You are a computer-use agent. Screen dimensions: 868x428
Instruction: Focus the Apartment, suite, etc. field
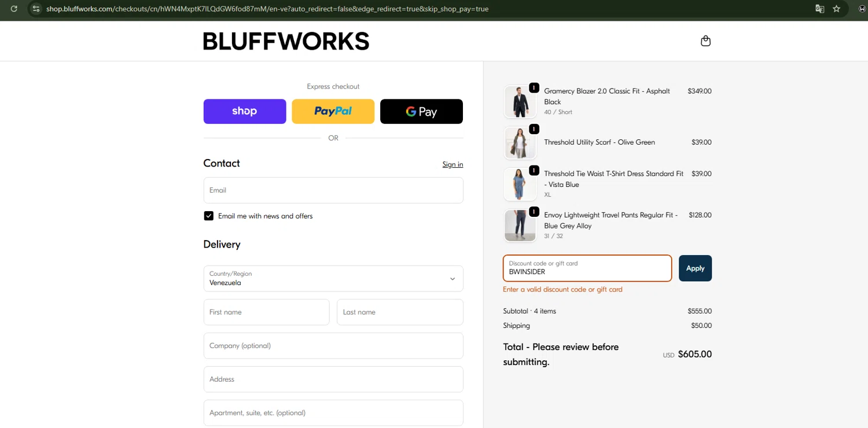point(333,413)
